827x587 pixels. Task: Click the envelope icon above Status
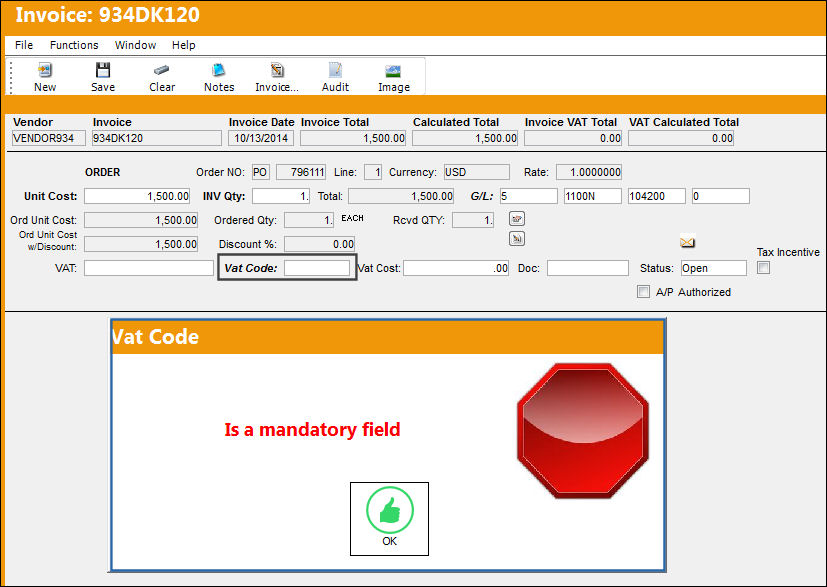pyautogui.click(x=687, y=242)
